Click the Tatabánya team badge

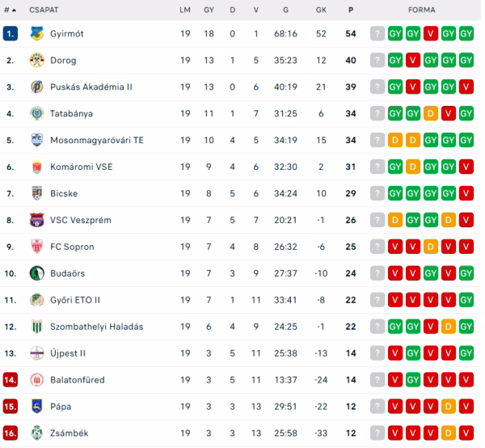(36, 114)
